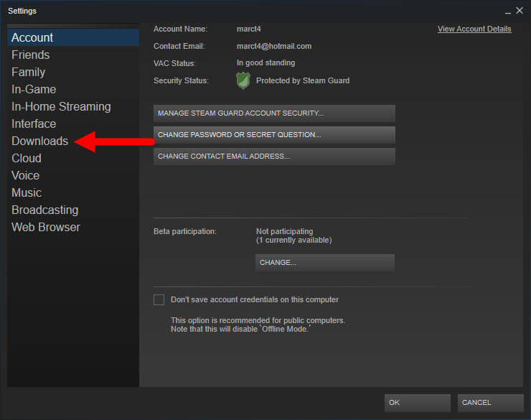Select Friends in the sidebar

click(30, 55)
